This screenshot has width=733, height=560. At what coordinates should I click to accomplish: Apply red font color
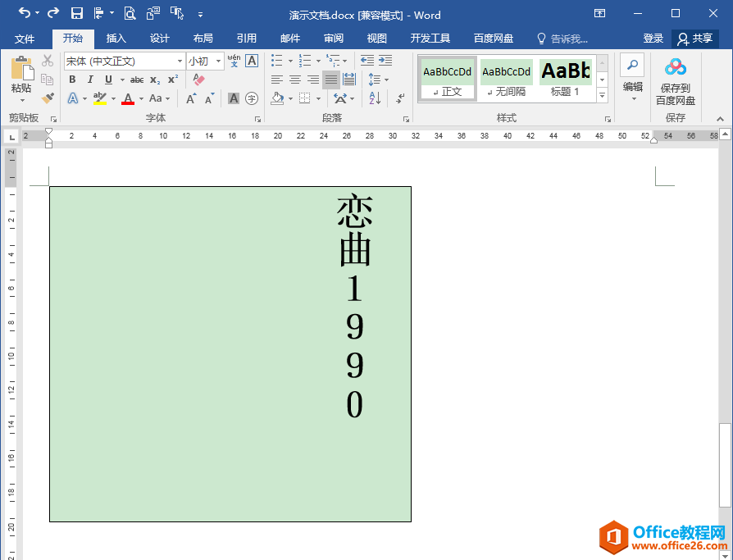[x=128, y=98]
